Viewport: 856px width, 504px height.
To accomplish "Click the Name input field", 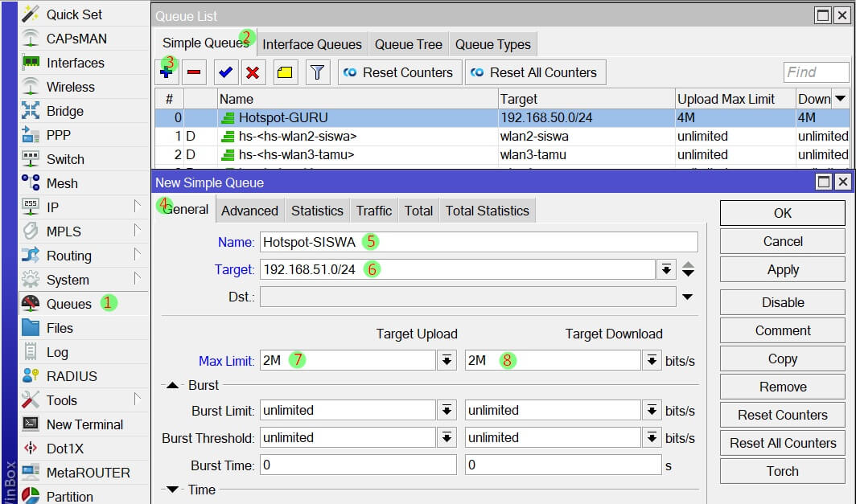I will tap(479, 242).
